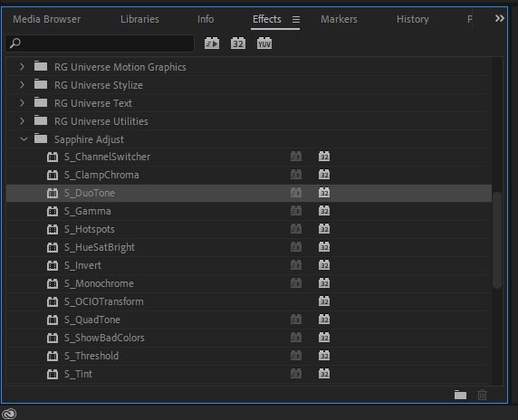Click the search magnifier icon
Screen dimensions: 518x420
(14, 43)
